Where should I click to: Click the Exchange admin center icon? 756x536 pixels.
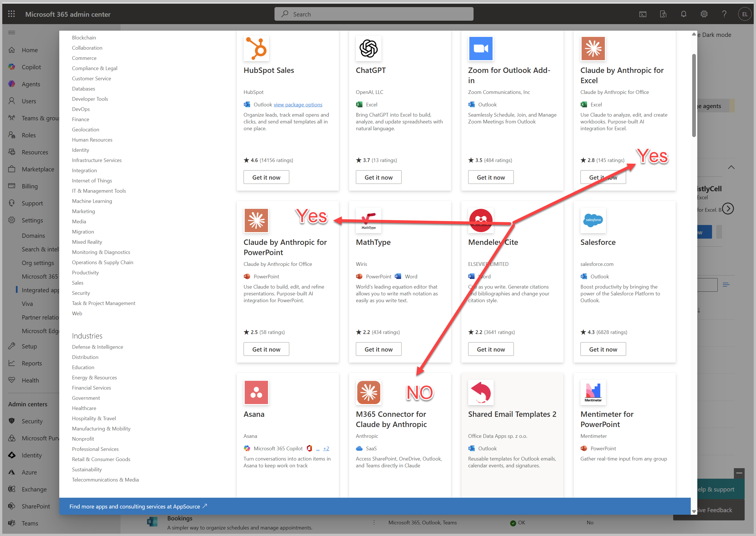pos(12,489)
